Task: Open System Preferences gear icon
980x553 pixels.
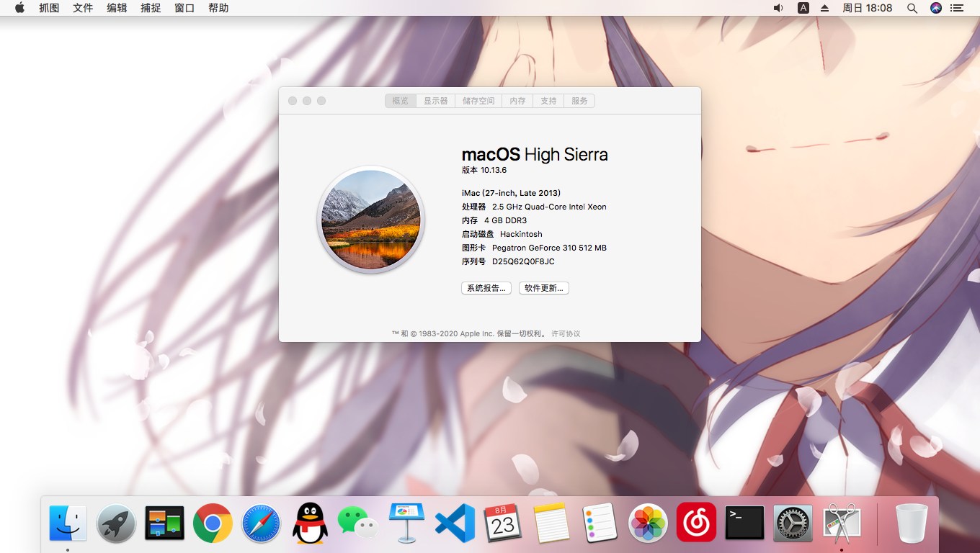Action: point(793,523)
